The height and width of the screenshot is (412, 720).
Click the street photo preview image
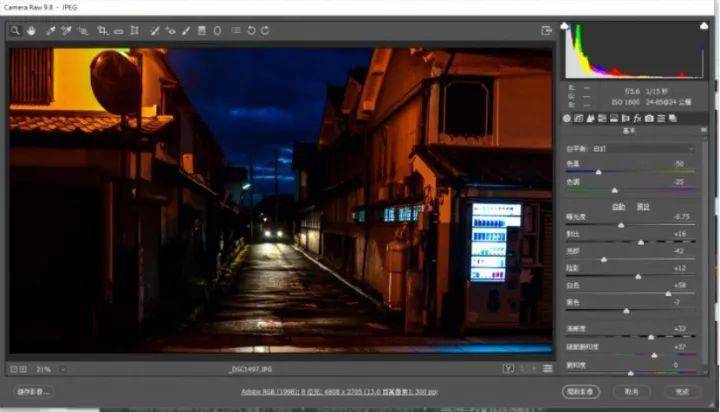click(x=281, y=201)
